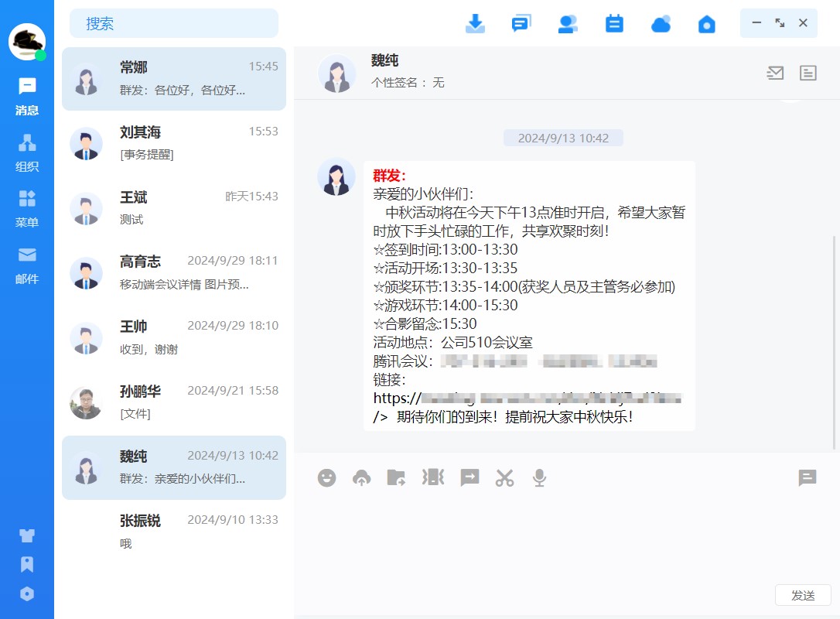Open the skin theme shirt icon

[x=27, y=535]
